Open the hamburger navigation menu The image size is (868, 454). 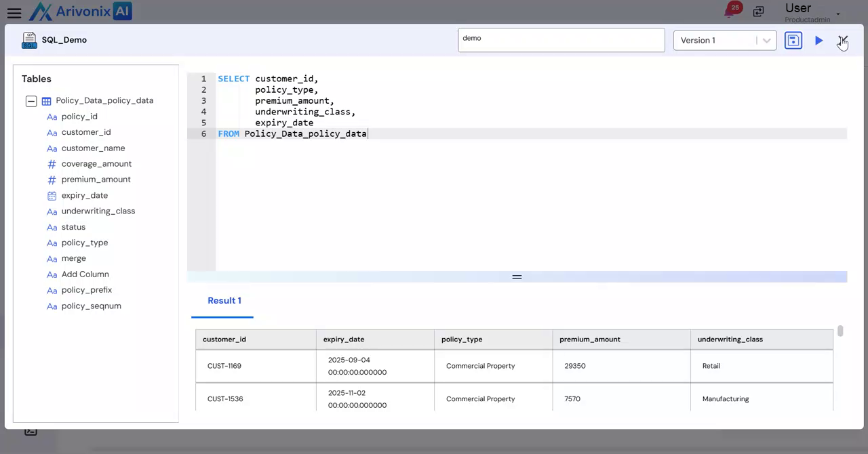tap(14, 13)
